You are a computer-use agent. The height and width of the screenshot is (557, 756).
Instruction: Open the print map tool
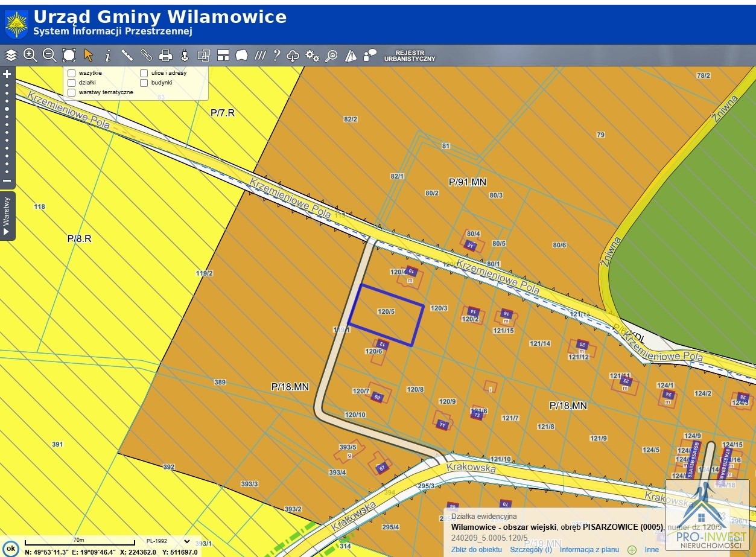(x=165, y=56)
